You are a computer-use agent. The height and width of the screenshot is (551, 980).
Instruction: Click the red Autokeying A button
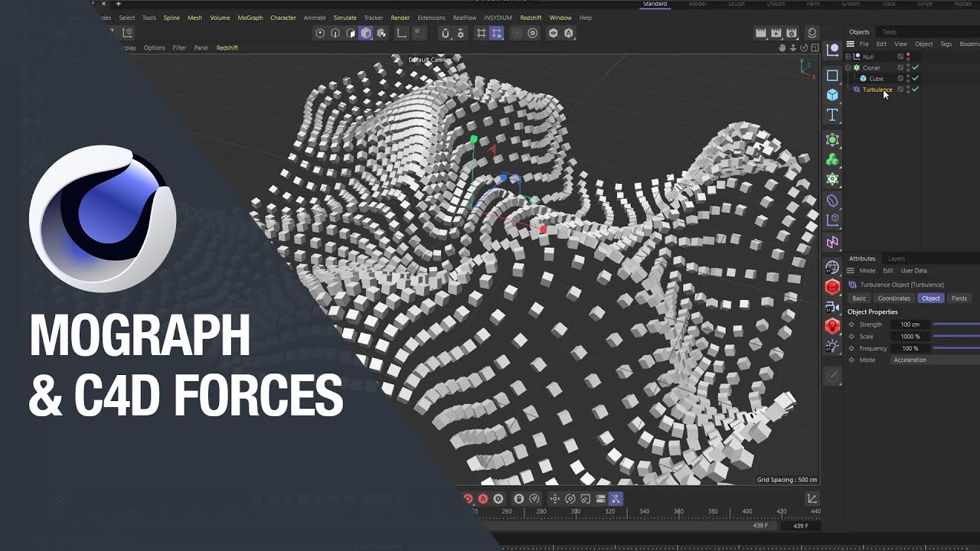[x=483, y=499]
